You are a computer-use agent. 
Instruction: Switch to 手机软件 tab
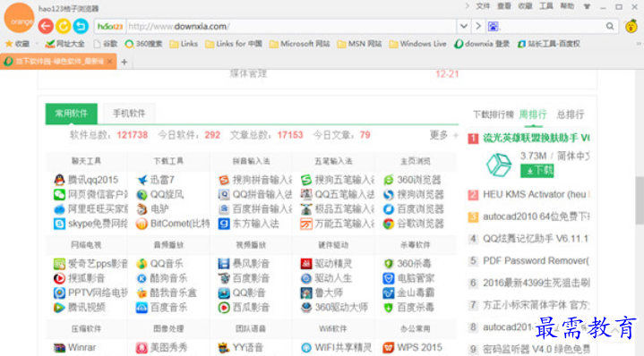coord(129,114)
